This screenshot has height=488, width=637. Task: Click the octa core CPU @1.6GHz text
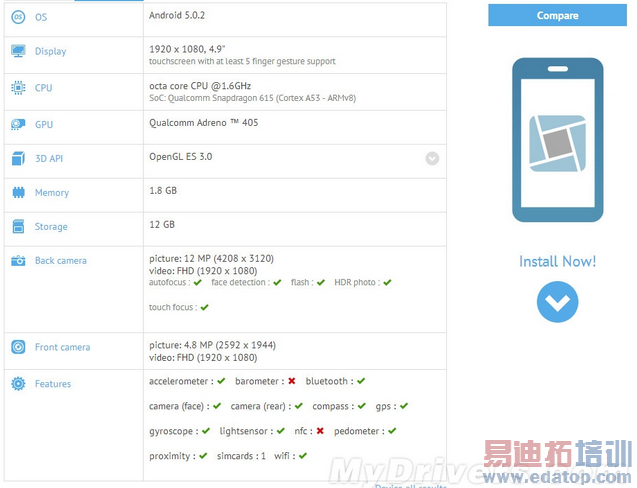point(200,86)
